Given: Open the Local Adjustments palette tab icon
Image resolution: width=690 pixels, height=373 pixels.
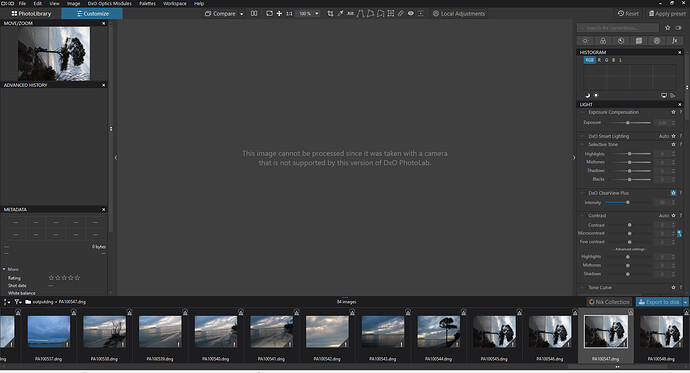Looking at the screenshot, I should point(657,41).
